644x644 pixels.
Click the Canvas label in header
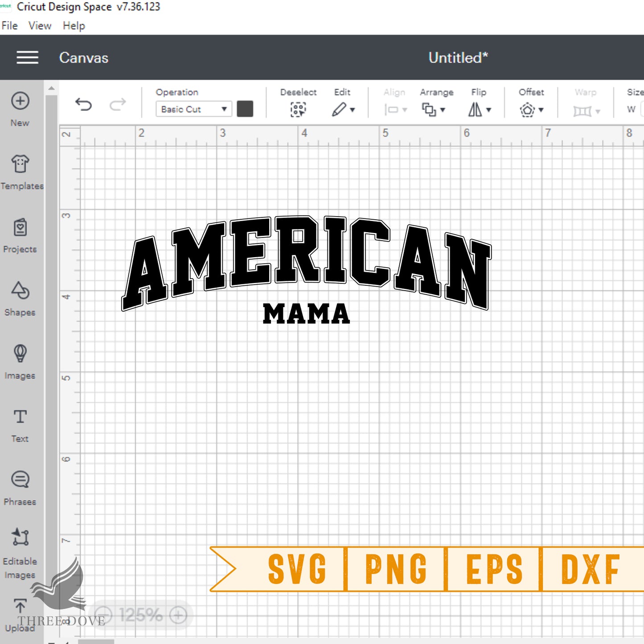click(x=84, y=57)
